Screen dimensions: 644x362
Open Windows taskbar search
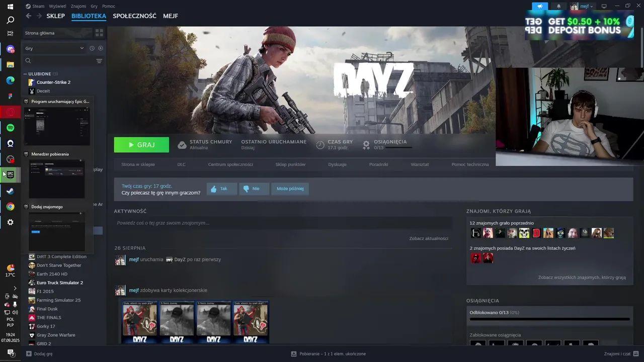10,20
